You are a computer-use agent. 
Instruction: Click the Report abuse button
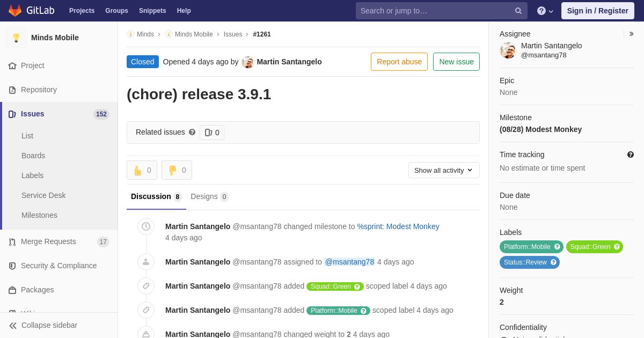(x=399, y=62)
